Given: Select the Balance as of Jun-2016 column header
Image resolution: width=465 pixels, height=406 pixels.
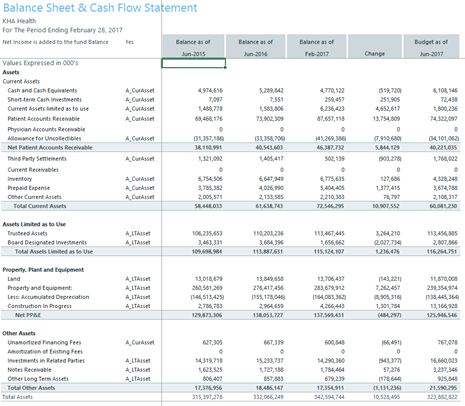Looking at the screenshot, I should (x=255, y=46).
